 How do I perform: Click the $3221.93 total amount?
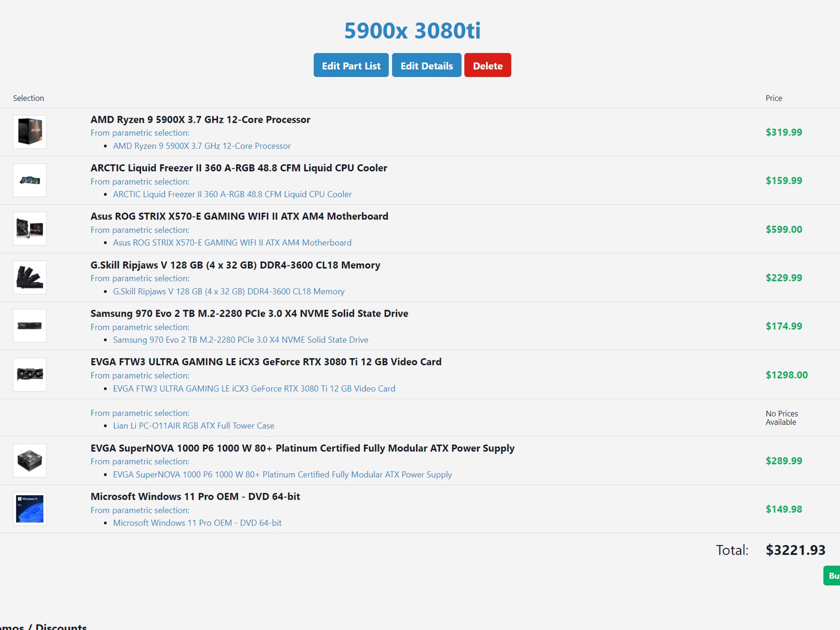pyautogui.click(x=795, y=550)
